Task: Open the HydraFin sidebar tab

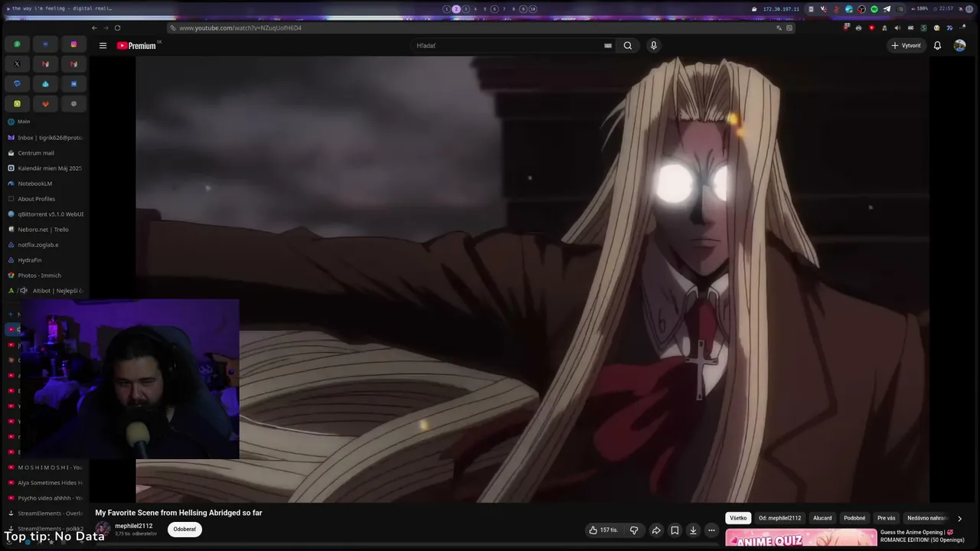Action: point(46,260)
